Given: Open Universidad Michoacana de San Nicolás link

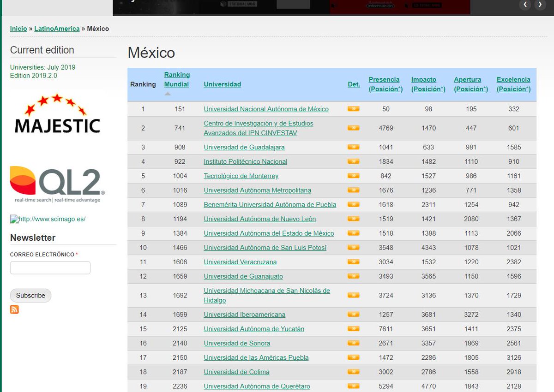Looking at the screenshot, I should [x=267, y=296].
